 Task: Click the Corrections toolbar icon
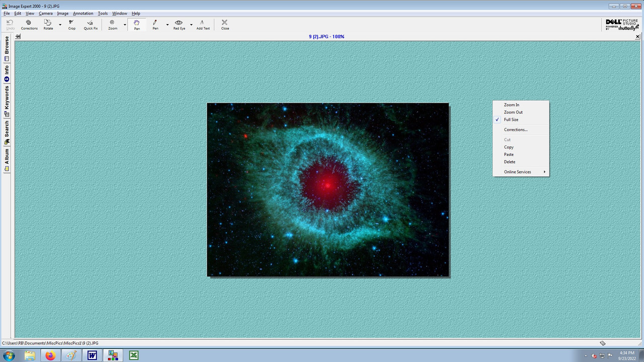click(x=29, y=25)
